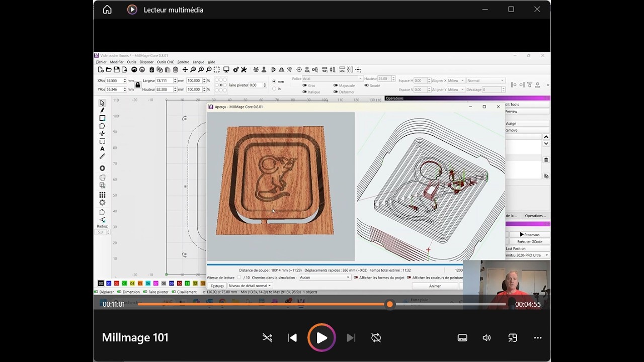Click the delete trash icon in toolbar
The width and height of the screenshot is (644, 362).
tap(175, 69)
